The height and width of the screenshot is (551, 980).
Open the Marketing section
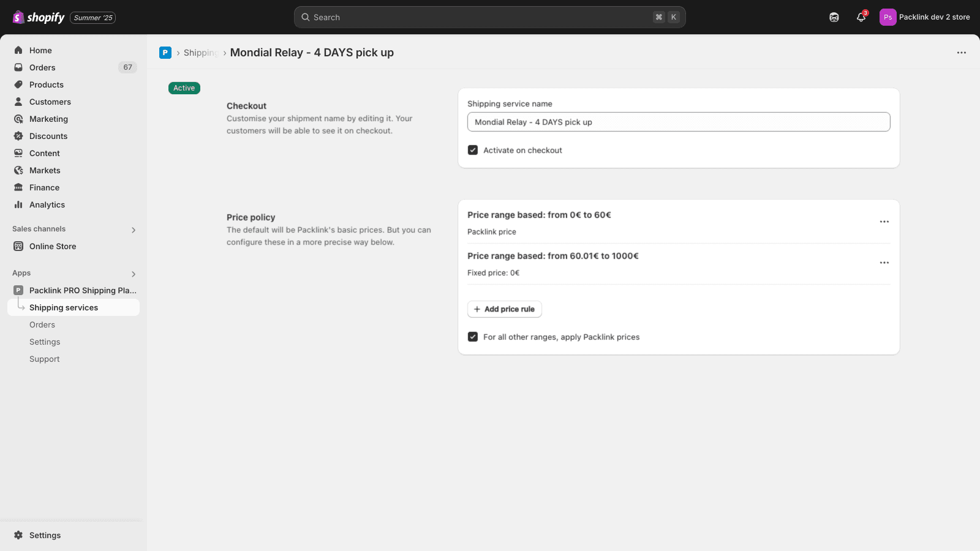point(48,119)
